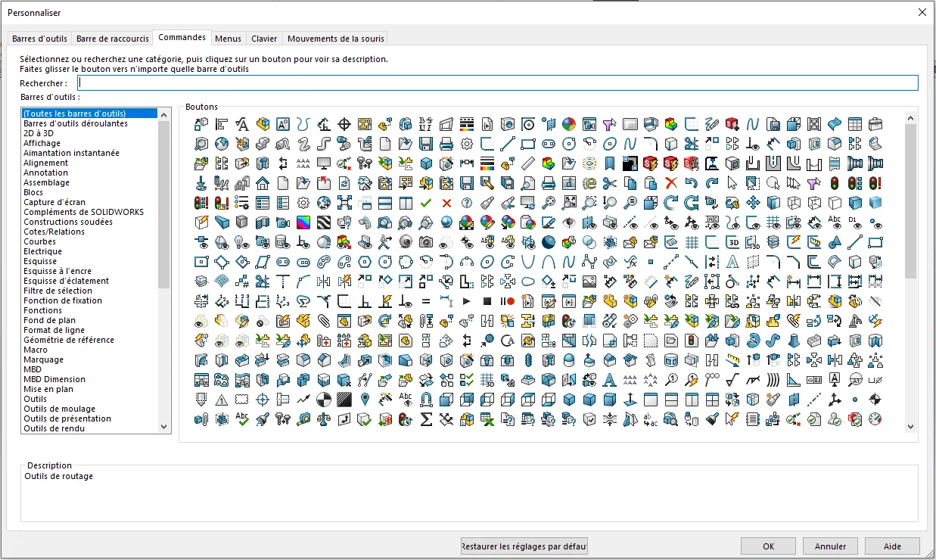Click the Undo curved arrow icon
This screenshot has height=560, width=936.
(x=692, y=183)
